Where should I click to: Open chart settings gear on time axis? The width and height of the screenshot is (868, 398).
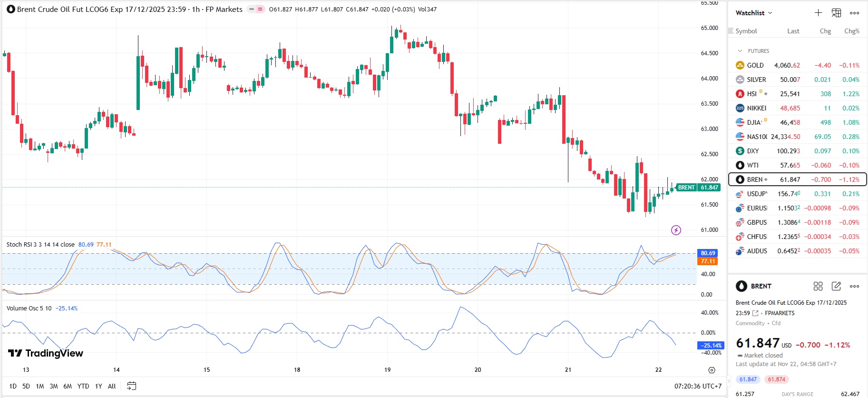712,370
